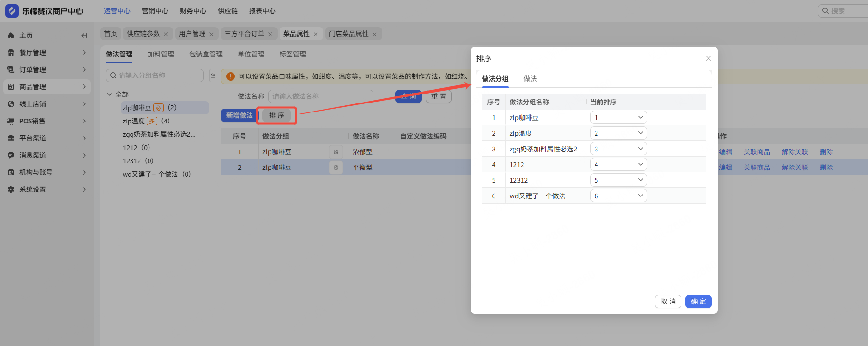Select the wd又建了一个做法 (0) tree group

coord(157,174)
